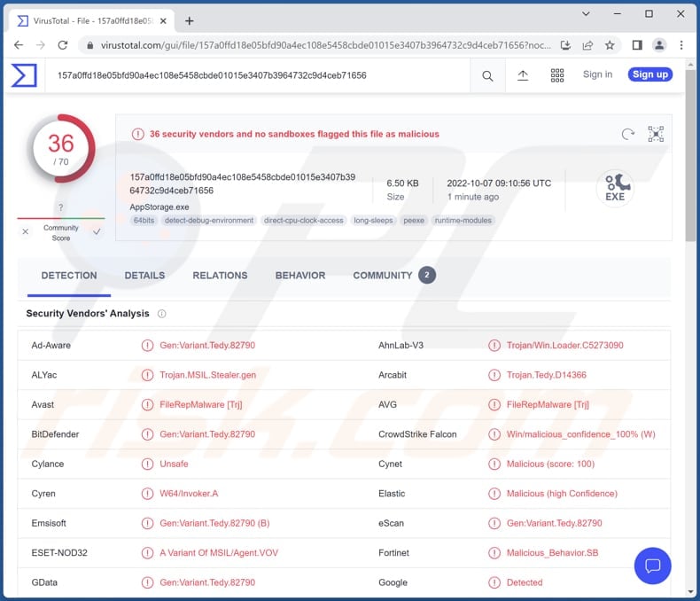Click the alert icon next to Ad-Aware detection
The height and width of the screenshot is (601, 700).
pyautogui.click(x=147, y=346)
